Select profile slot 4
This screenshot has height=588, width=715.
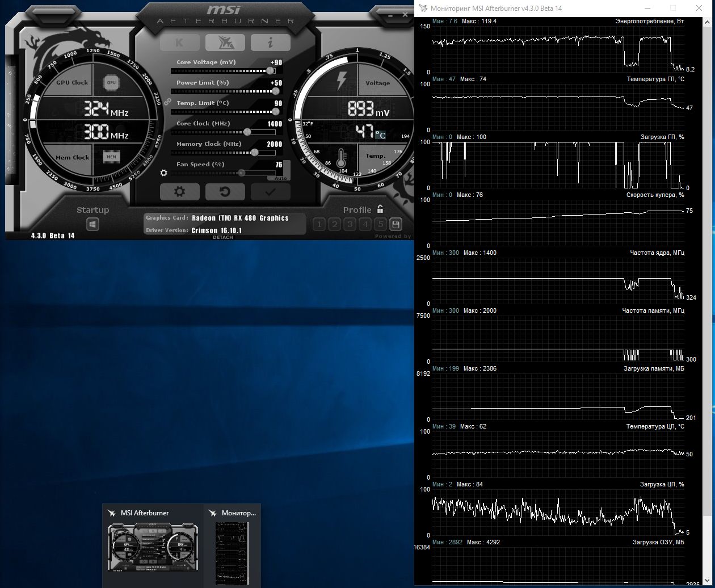[365, 224]
